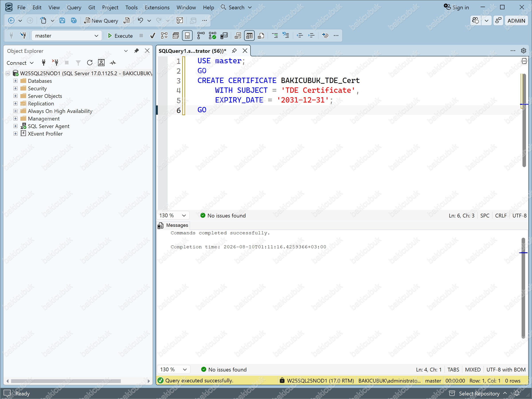Click the Sign in link
Image resolution: width=532 pixels, height=399 pixels.
pos(456,7)
